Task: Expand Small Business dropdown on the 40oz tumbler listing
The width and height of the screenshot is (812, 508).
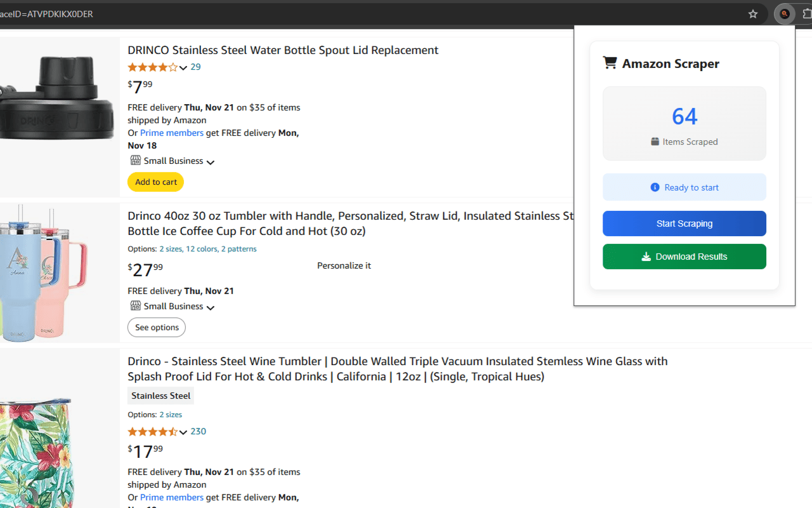Action: coord(211,307)
